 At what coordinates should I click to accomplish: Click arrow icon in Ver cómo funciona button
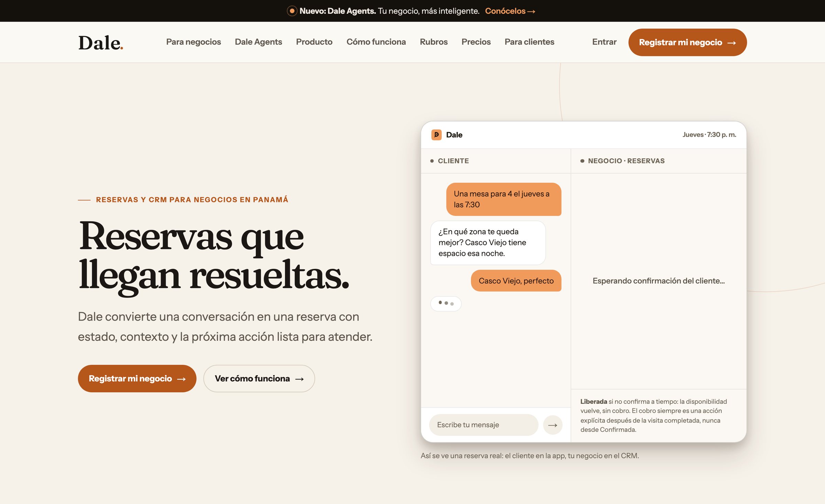tap(299, 379)
